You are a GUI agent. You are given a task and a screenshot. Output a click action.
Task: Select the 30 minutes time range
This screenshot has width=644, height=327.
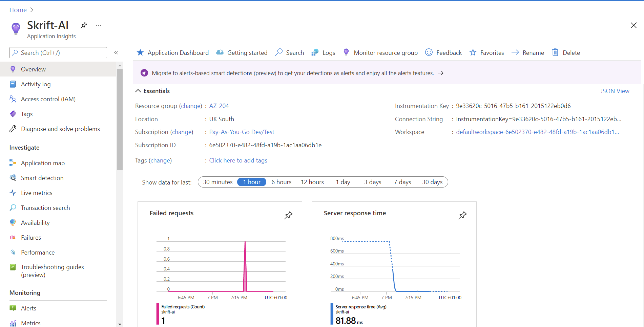218,182
